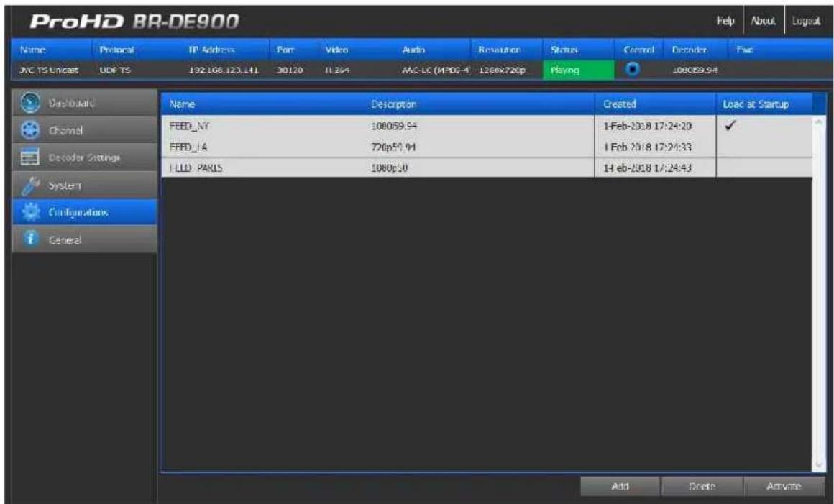Open the Channel menu item
This screenshot has height=504, width=834.
coord(85,130)
